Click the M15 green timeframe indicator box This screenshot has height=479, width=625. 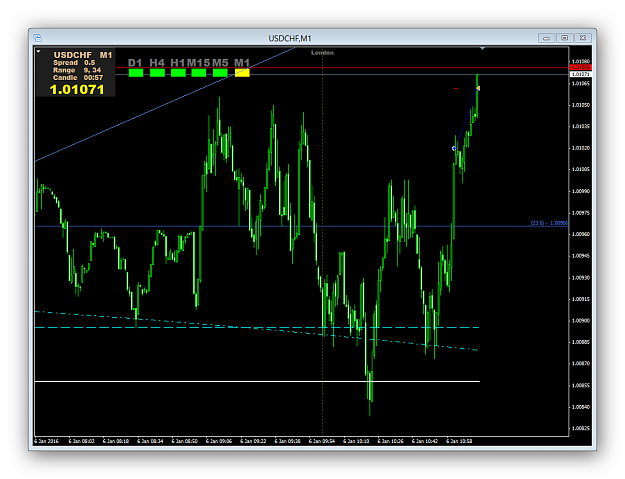coord(199,73)
